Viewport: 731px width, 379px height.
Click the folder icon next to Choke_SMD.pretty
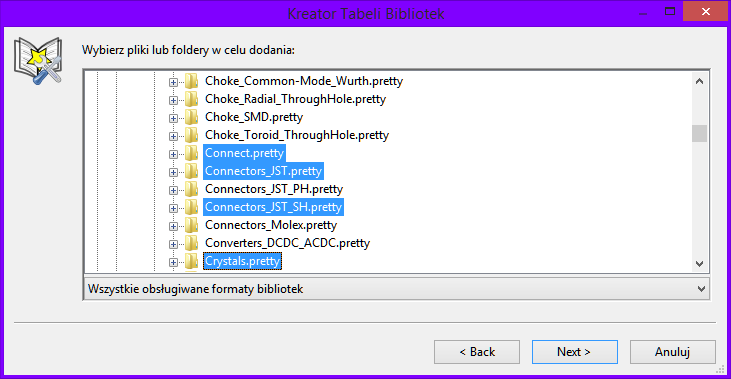[191, 117]
